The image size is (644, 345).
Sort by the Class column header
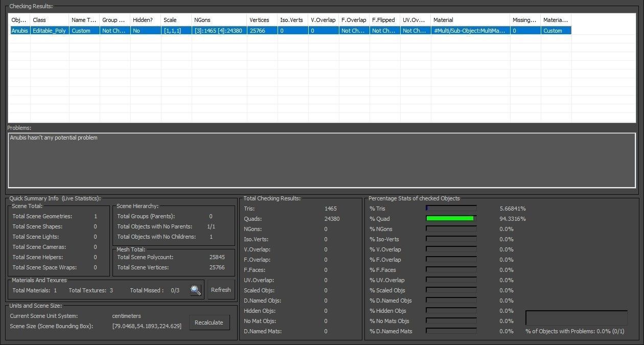click(50, 20)
